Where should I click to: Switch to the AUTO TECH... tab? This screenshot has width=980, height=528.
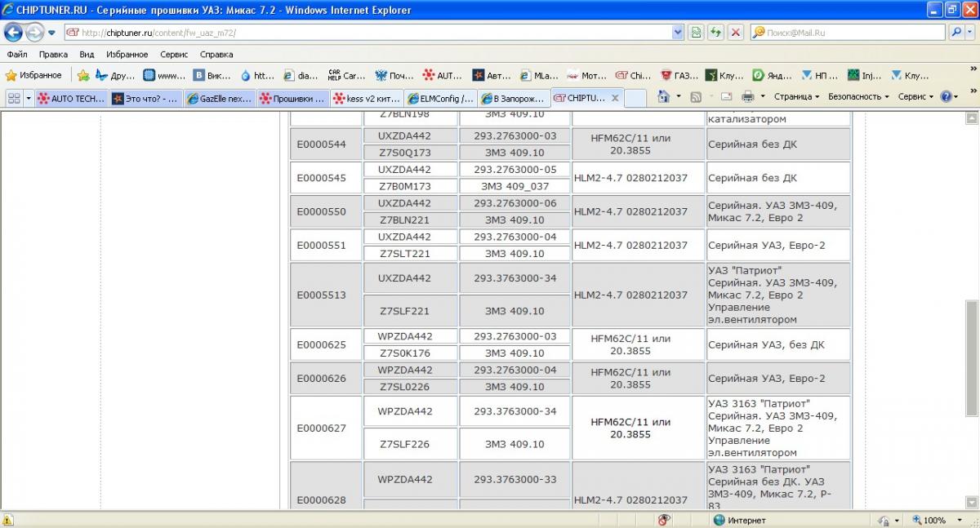click(72, 99)
